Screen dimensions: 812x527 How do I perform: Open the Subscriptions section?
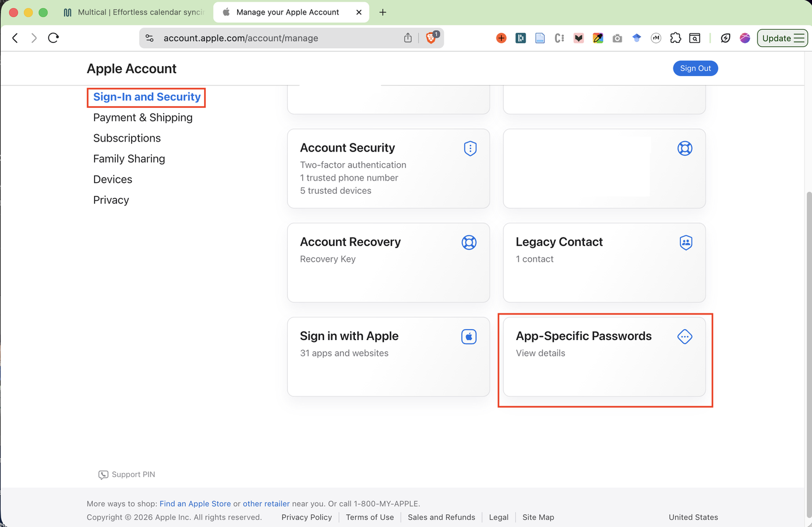click(127, 138)
